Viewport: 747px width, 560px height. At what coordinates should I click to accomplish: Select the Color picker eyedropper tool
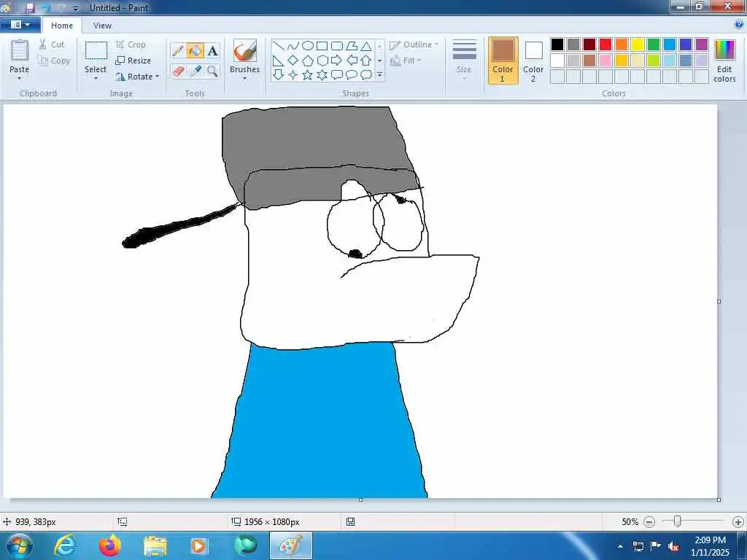pyautogui.click(x=196, y=71)
